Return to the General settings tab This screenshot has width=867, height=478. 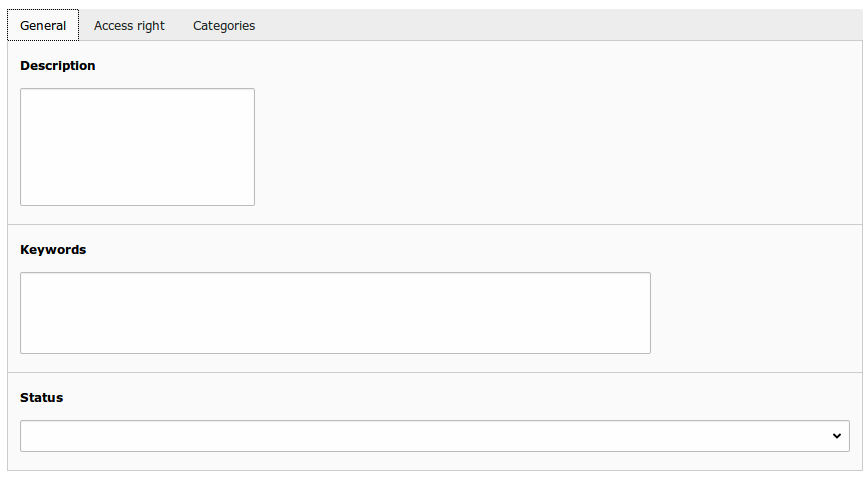tap(43, 25)
